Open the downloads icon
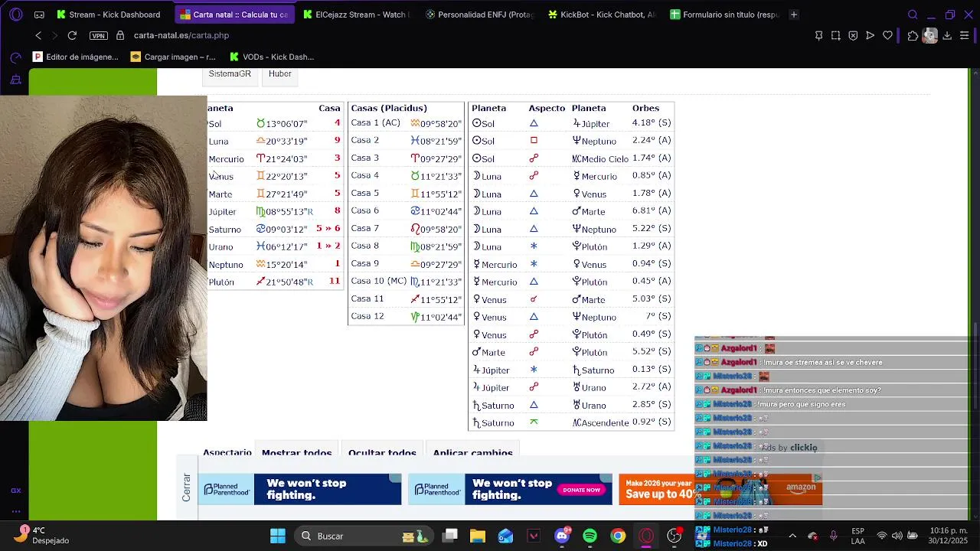The height and width of the screenshot is (551, 980). (x=947, y=35)
